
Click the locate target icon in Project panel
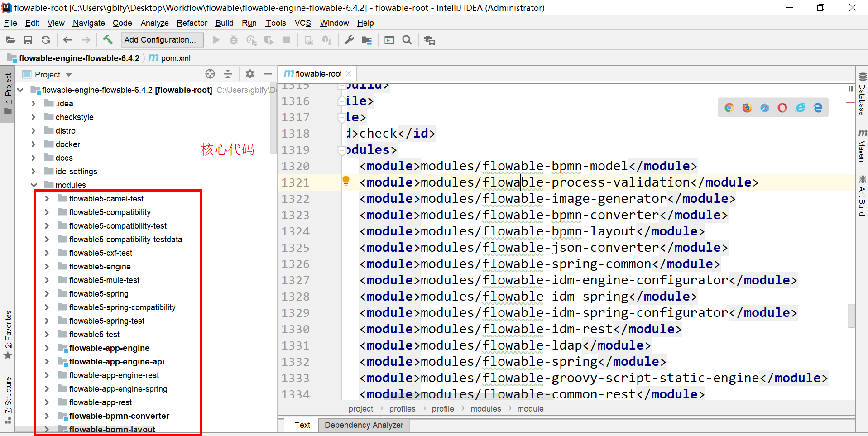point(210,74)
